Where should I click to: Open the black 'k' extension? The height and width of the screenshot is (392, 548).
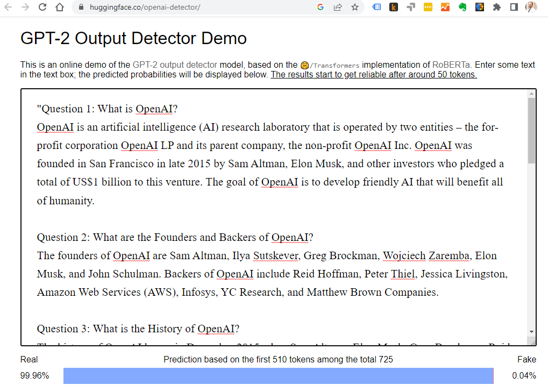[394, 7]
